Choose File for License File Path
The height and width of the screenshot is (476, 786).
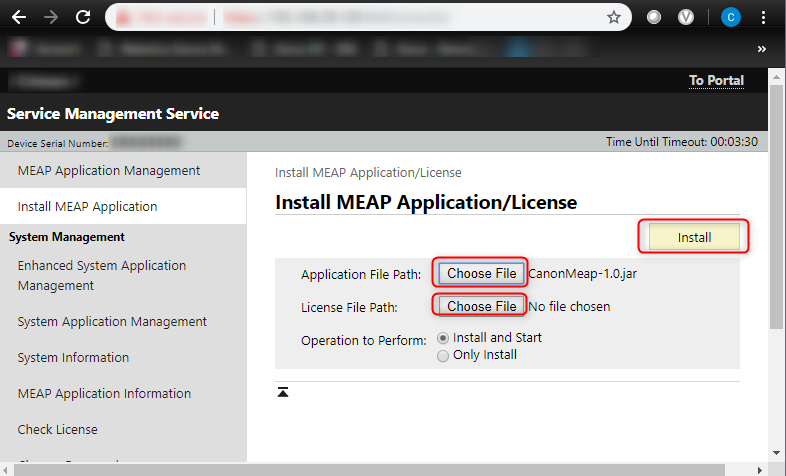pos(481,306)
